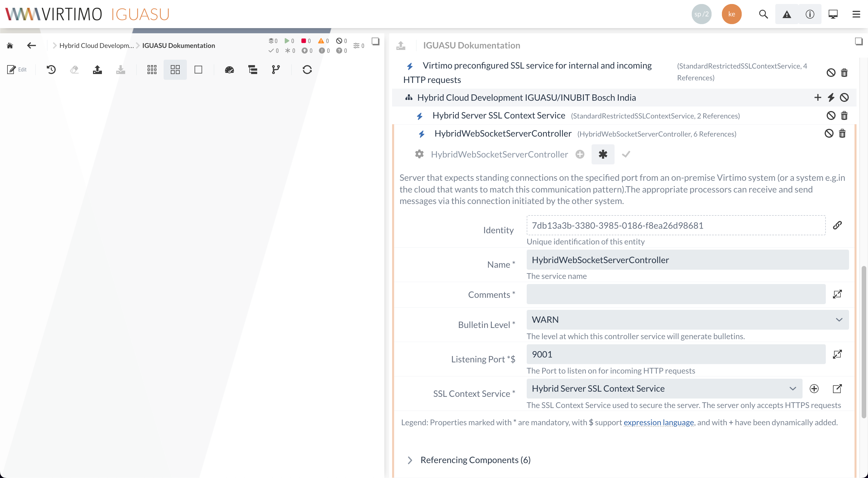Open expression language link
This screenshot has width=868, height=478.
coord(658,422)
